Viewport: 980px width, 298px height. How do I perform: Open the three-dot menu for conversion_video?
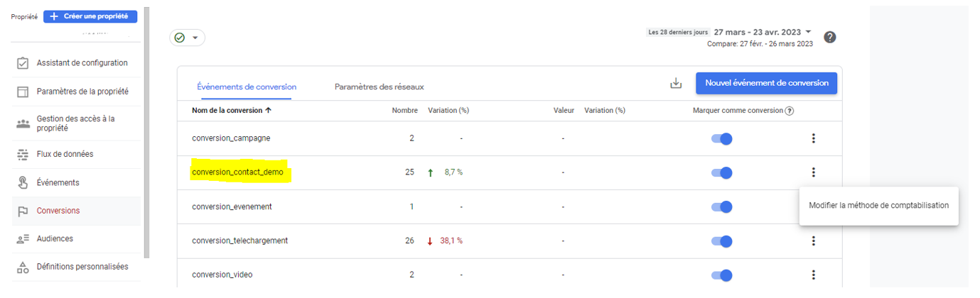pyautogui.click(x=814, y=275)
